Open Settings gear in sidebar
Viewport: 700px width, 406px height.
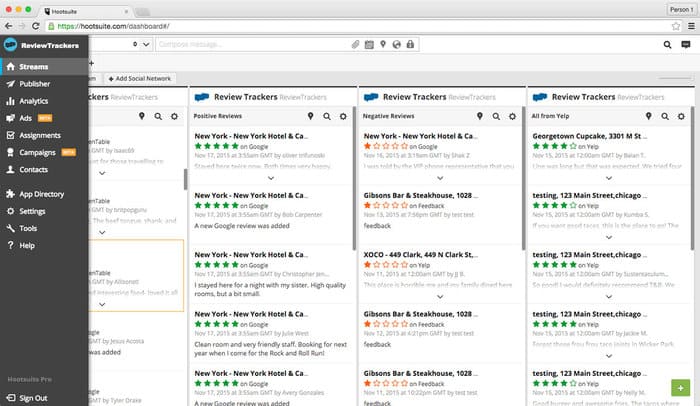pyautogui.click(x=10, y=211)
